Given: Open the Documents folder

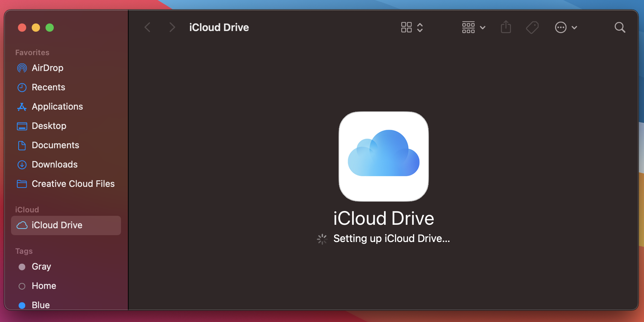Looking at the screenshot, I should (66, 145).
